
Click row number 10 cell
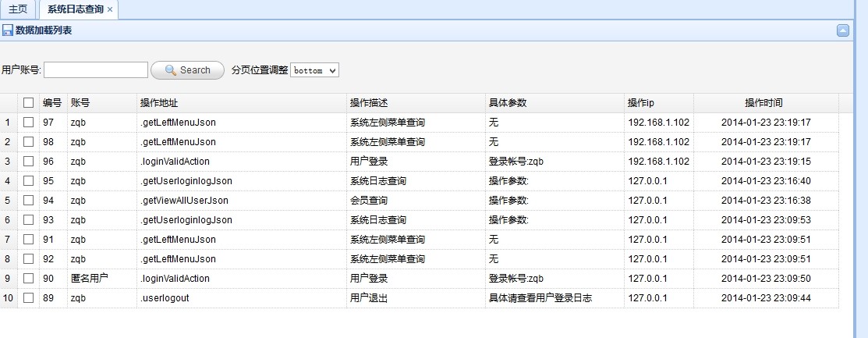point(8,297)
